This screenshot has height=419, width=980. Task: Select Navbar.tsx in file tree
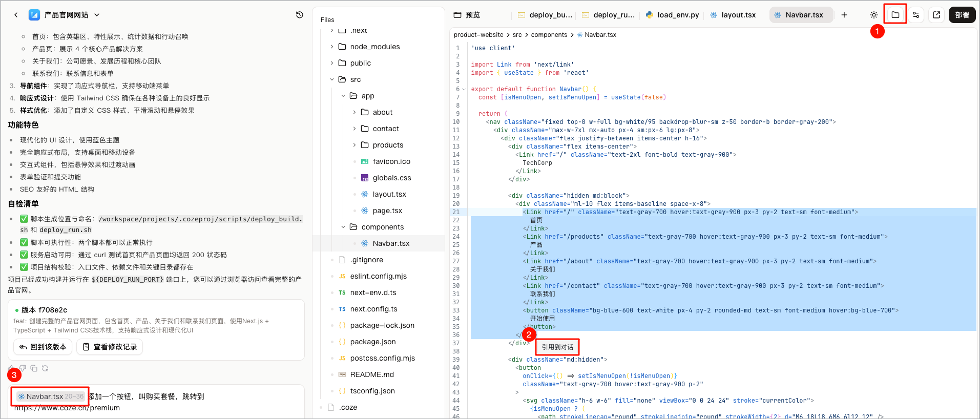[x=378, y=243]
